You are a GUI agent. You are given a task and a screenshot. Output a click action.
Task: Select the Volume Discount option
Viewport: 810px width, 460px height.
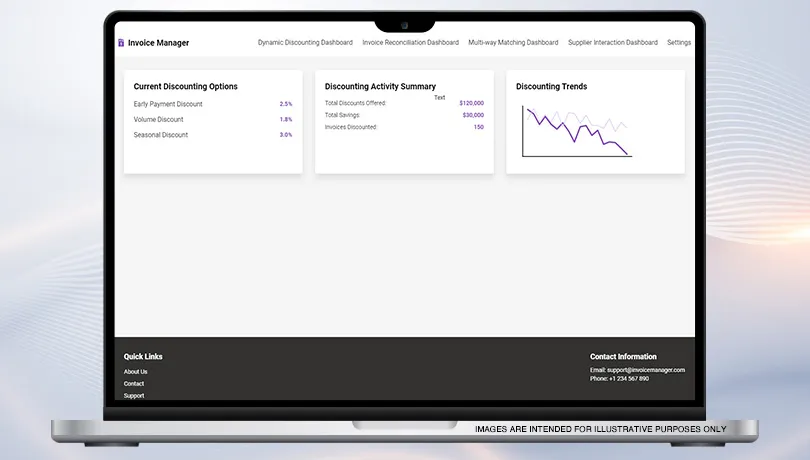[159, 120]
